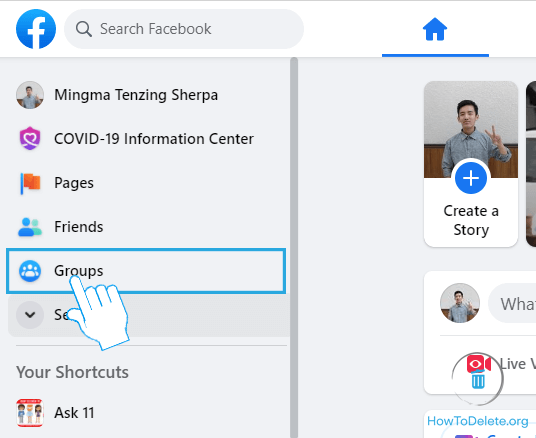Click the COVID-19 heart shield icon
Viewport: 536px width, 438px height.
coord(30,138)
